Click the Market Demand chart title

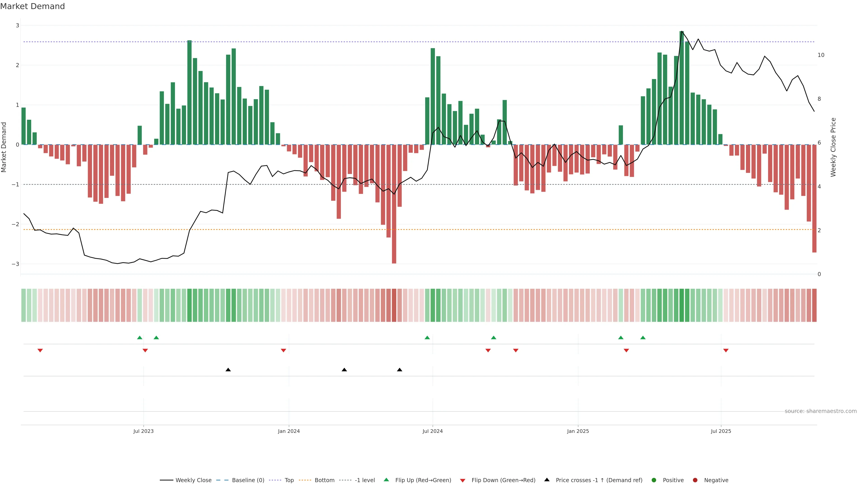tap(32, 6)
